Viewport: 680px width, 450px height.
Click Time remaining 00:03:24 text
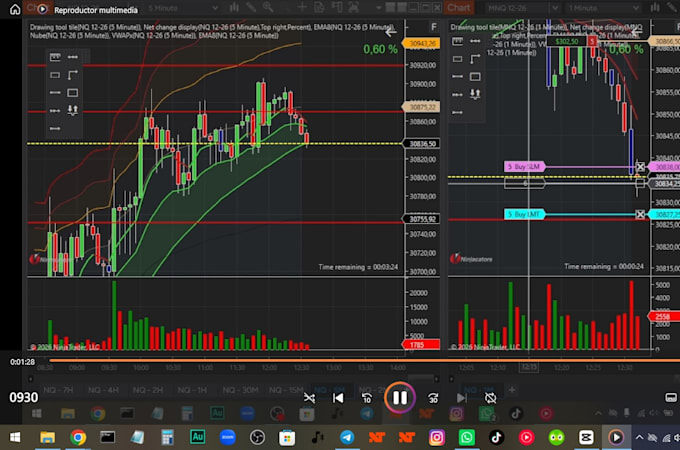tap(358, 267)
